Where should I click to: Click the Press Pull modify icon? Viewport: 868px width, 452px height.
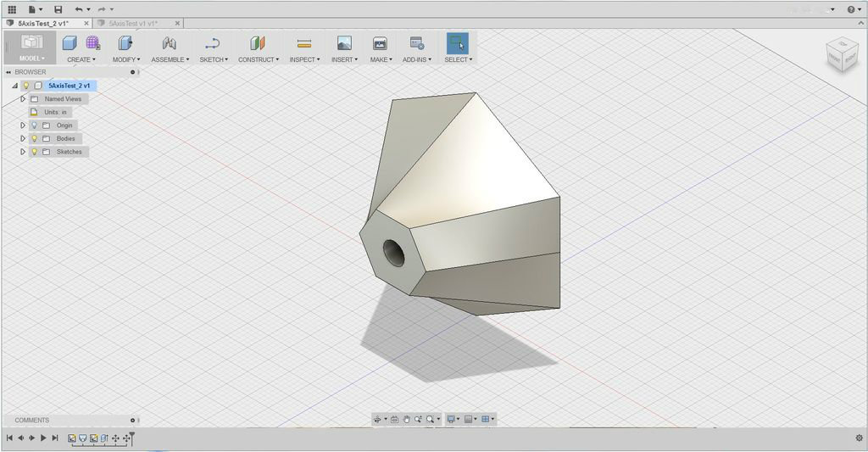(x=125, y=43)
